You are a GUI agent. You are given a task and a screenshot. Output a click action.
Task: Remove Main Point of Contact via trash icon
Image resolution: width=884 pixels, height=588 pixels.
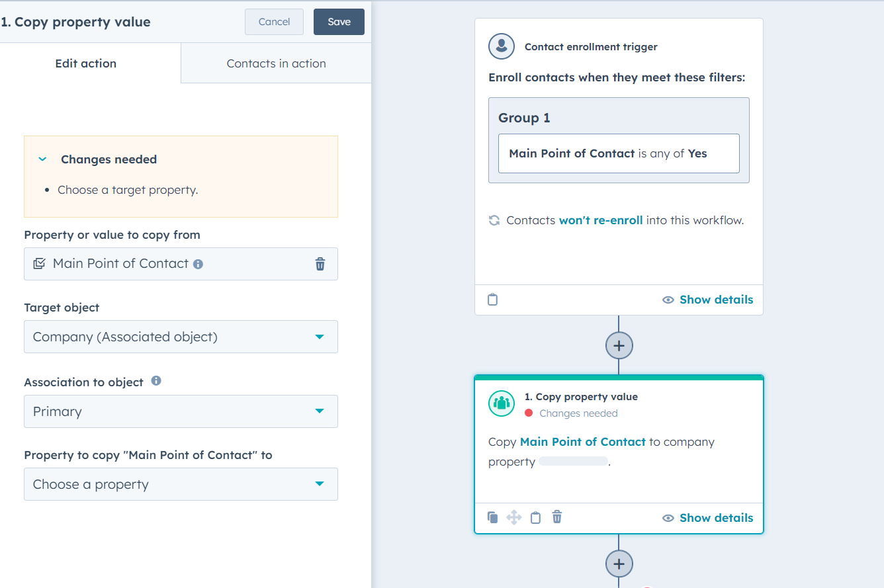320,264
